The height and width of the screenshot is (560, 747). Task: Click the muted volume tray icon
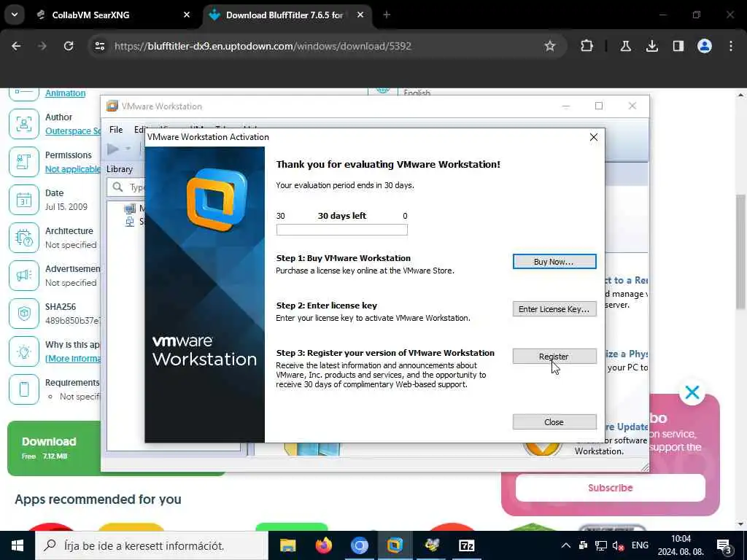tap(619, 545)
